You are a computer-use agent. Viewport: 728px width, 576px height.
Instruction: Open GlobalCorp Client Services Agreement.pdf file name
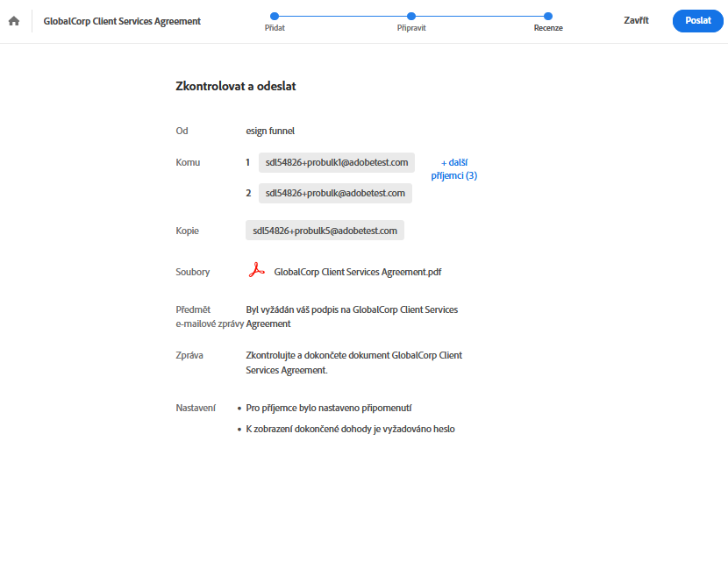pos(358,272)
